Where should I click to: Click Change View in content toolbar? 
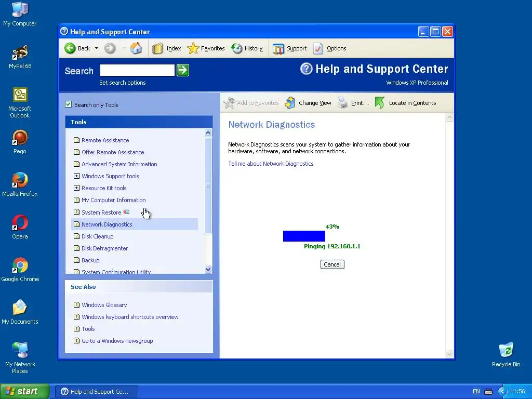tap(308, 103)
